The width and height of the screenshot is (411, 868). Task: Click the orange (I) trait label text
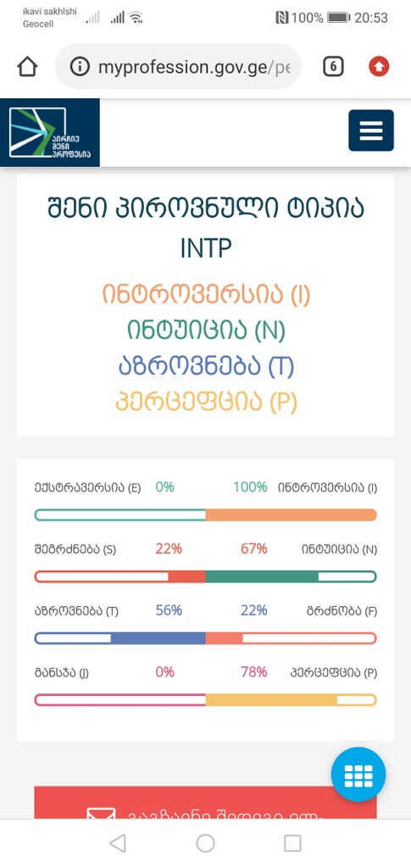[206, 294]
